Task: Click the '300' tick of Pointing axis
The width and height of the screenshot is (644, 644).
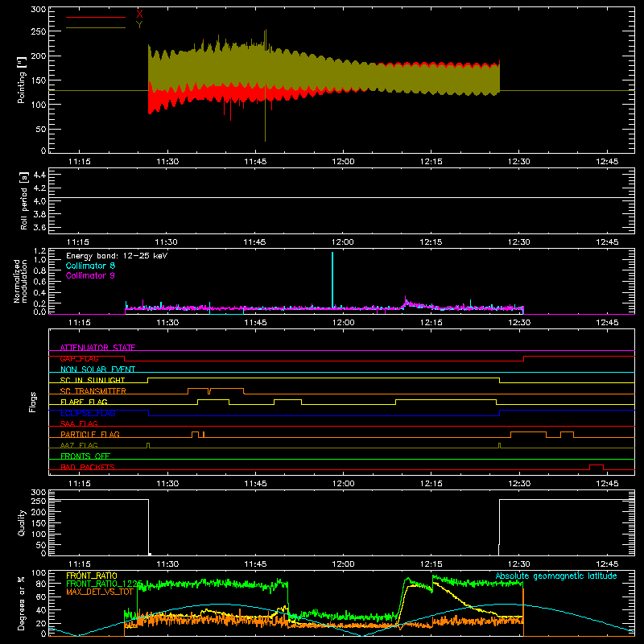Action: tap(39, 10)
